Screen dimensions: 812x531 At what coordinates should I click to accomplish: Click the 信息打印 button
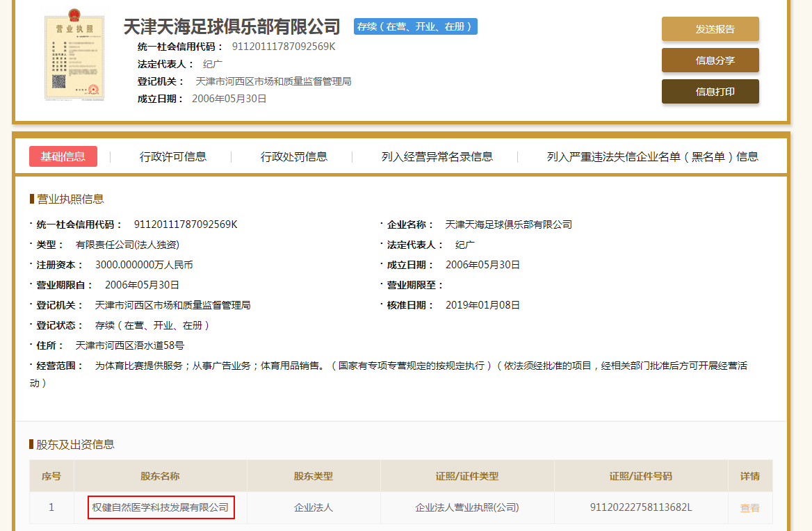[x=710, y=91]
